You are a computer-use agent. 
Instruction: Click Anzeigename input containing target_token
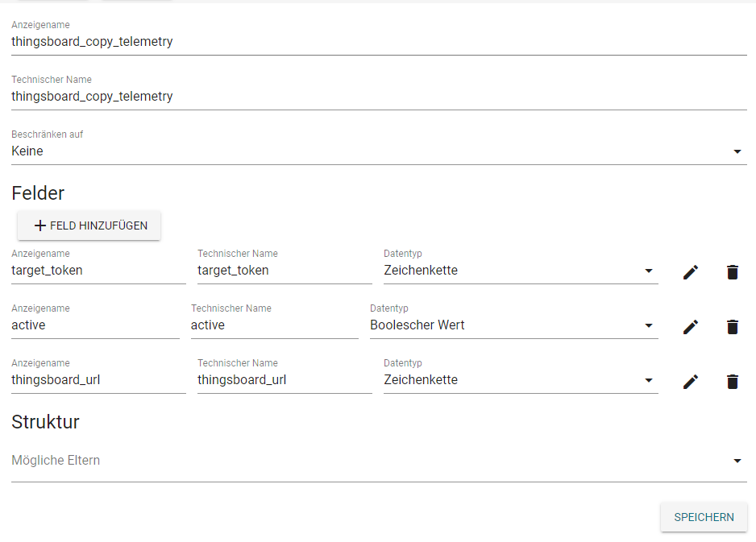tap(98, 271)
